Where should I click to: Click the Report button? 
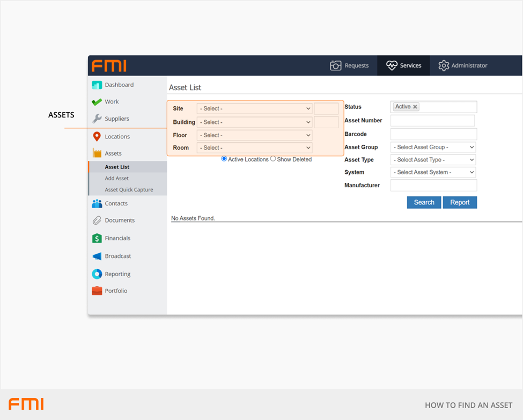click(460, 202)
